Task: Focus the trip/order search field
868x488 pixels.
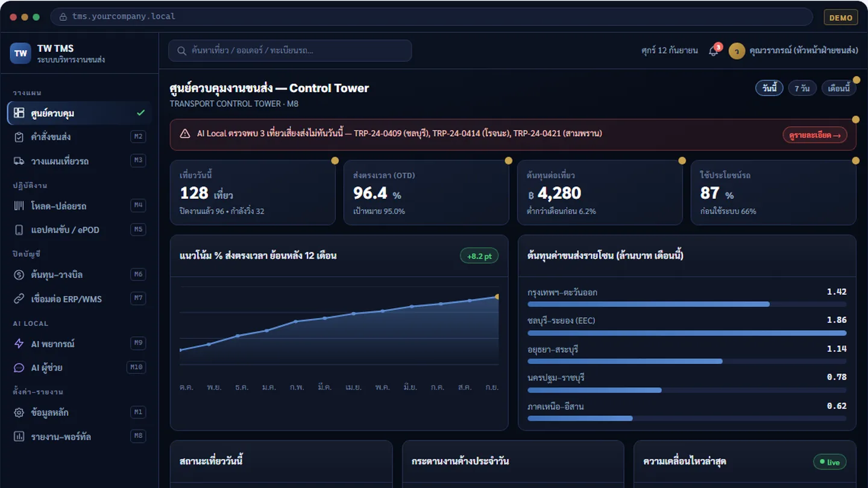Action: (x=290, y=51)
